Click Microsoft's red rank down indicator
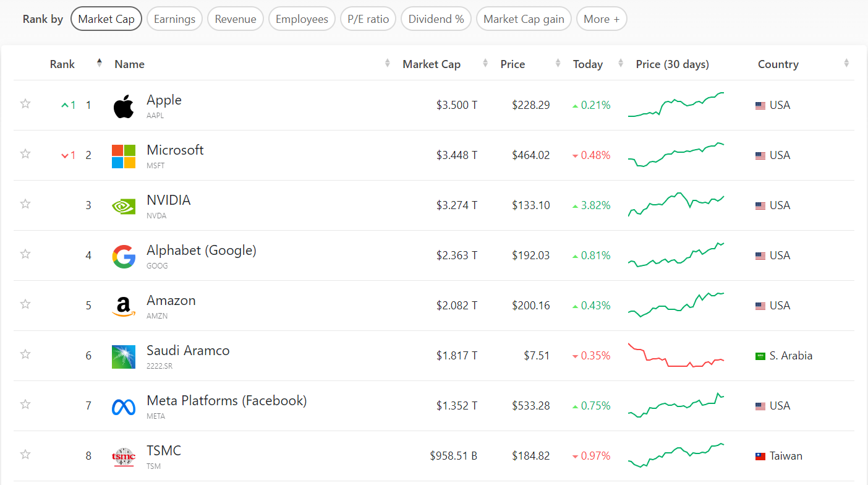Screen dimensions: 868x485 click(69, 156)
